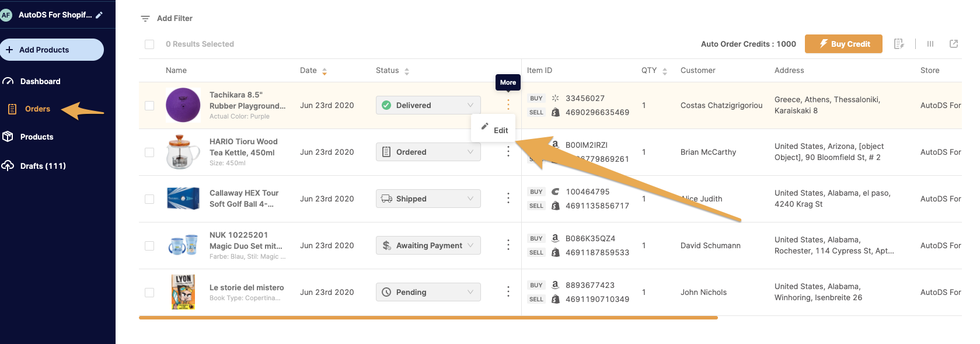Click the HARIO tea kettle product thumbnail

click(x=183, y=152)
